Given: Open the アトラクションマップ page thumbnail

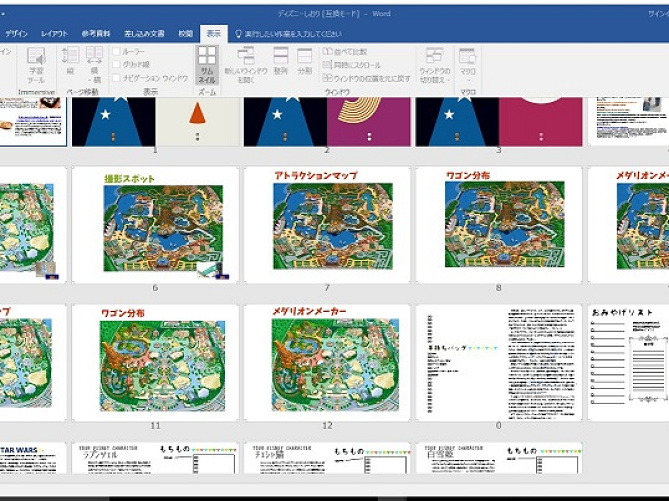Looking at the screenshot, I should 327,225.
